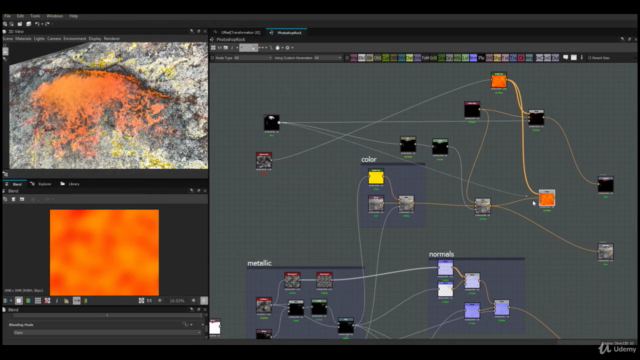Open the 3D View Lights menu
The image size is (640, 360).
point(39,39)
